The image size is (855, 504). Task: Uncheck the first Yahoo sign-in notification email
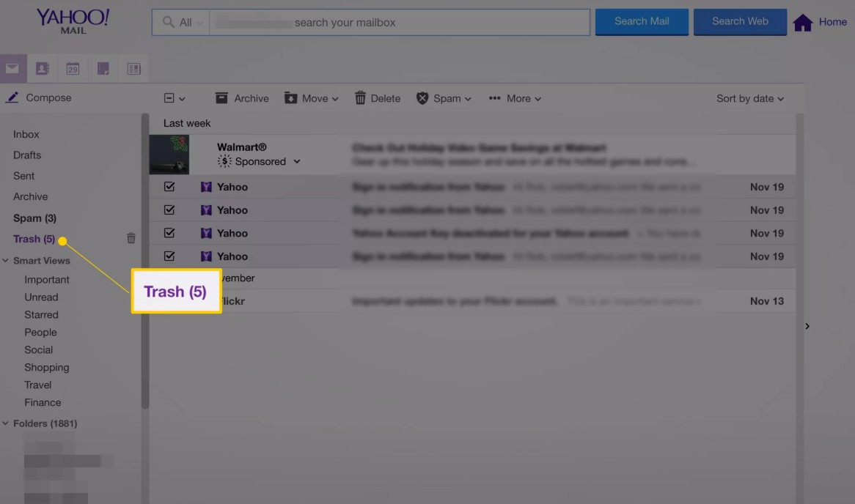169,187
